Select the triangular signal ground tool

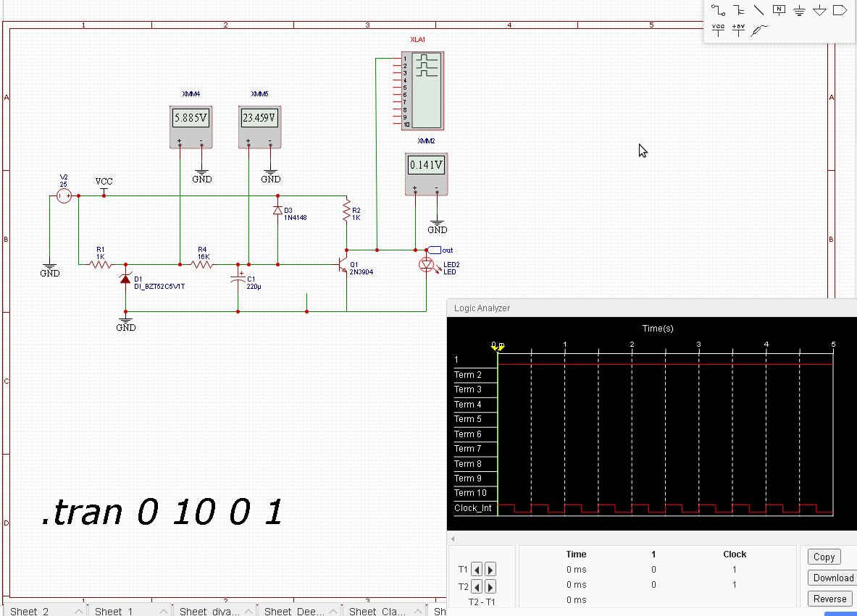(x=819, y=10)
